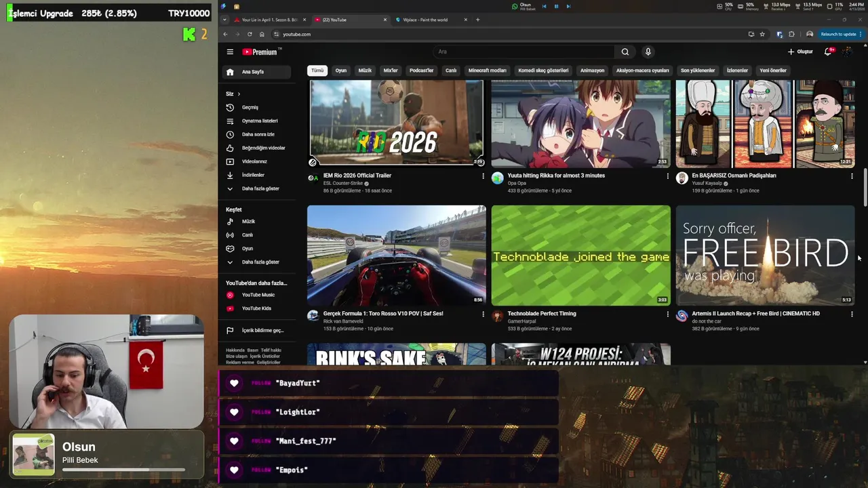Viewport: 868px width, 488px height.
Task: Click the search magnifier button
Action: [x=625, y=52]
